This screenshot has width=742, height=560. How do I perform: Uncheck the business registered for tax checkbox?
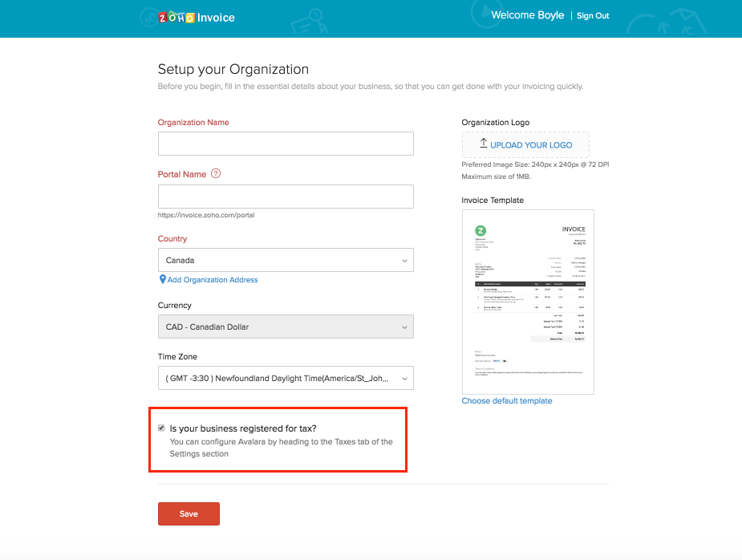(161, 428)
